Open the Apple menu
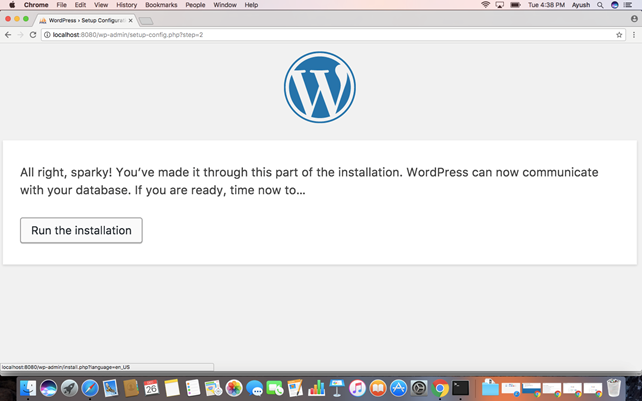The image size is (642, 401). (x=12, y=5)
